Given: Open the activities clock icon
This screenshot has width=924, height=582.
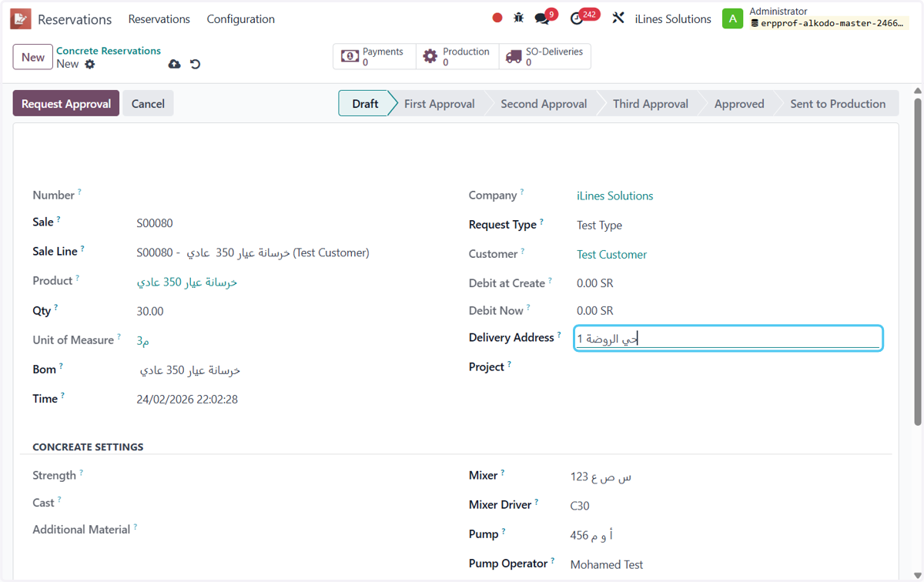Looking at the screenshot, I should [577, 18].
